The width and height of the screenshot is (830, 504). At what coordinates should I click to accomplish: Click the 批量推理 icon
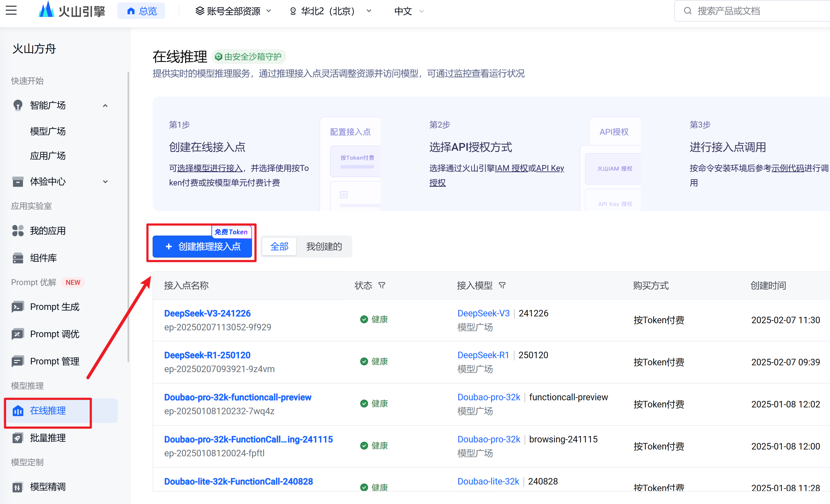click(18, 438)
